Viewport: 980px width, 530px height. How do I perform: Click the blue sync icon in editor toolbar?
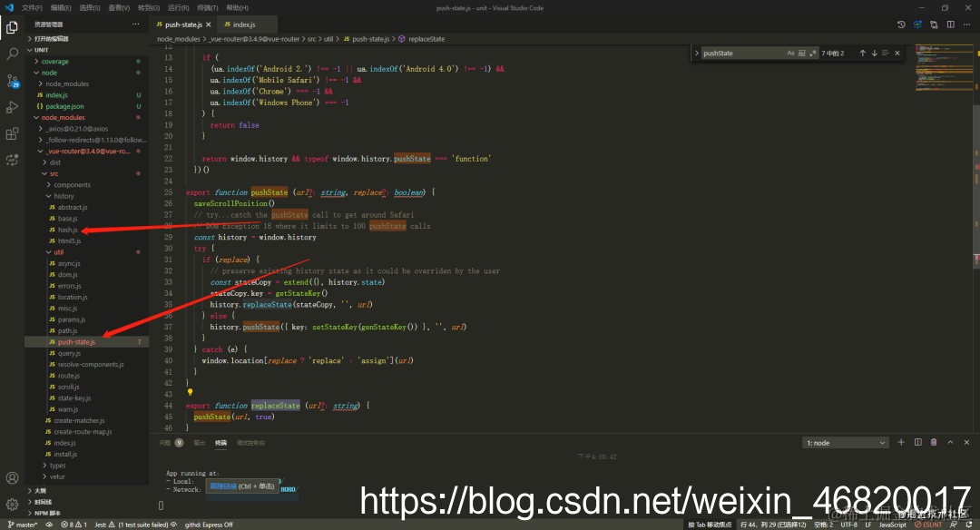(x=917, y=25)
